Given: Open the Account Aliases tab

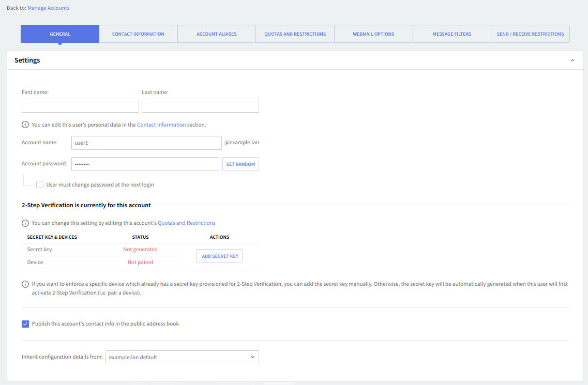Looking at the screenshot, I should pos(217,34).
